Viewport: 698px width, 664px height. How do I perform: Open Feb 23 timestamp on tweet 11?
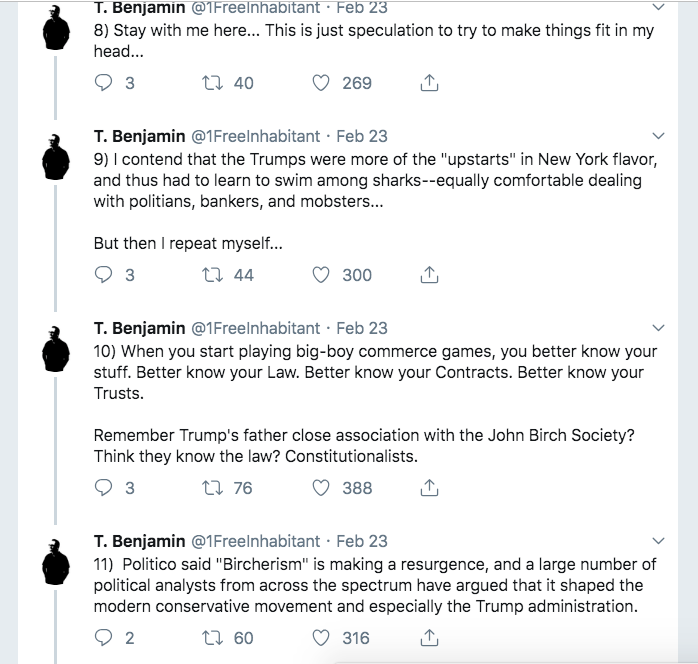tap(362, 541)
